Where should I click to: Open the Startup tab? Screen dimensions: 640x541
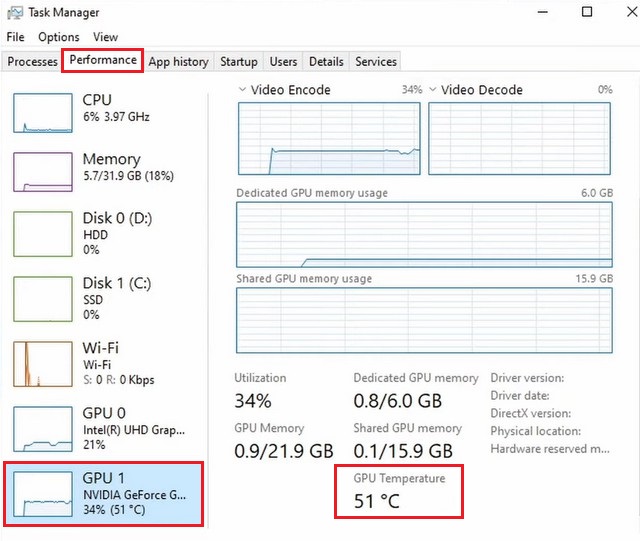(x=239, y=62)
